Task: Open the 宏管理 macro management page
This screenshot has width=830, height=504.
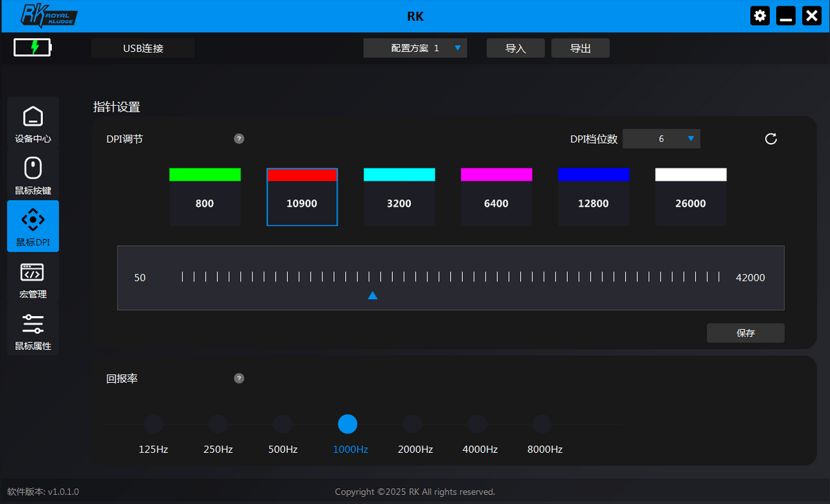Action: pos(33,279)
